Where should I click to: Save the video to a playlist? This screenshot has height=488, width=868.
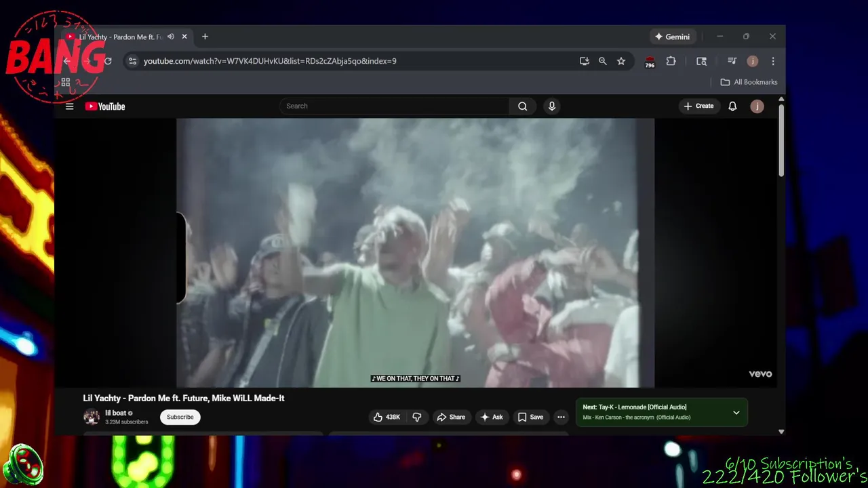pos(530,417)
